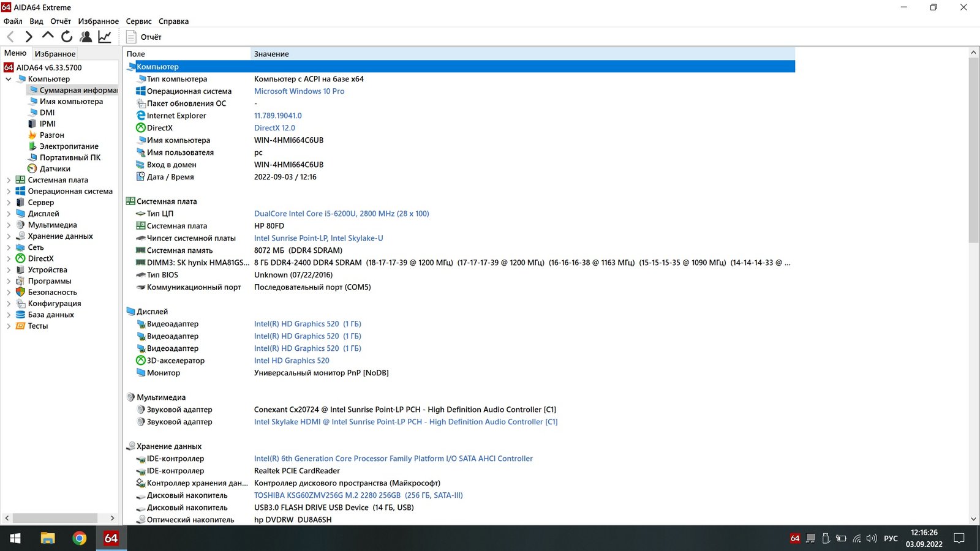Go up one level with Up arrow
This screenshot has width=980, height=551.
[48, 36]
